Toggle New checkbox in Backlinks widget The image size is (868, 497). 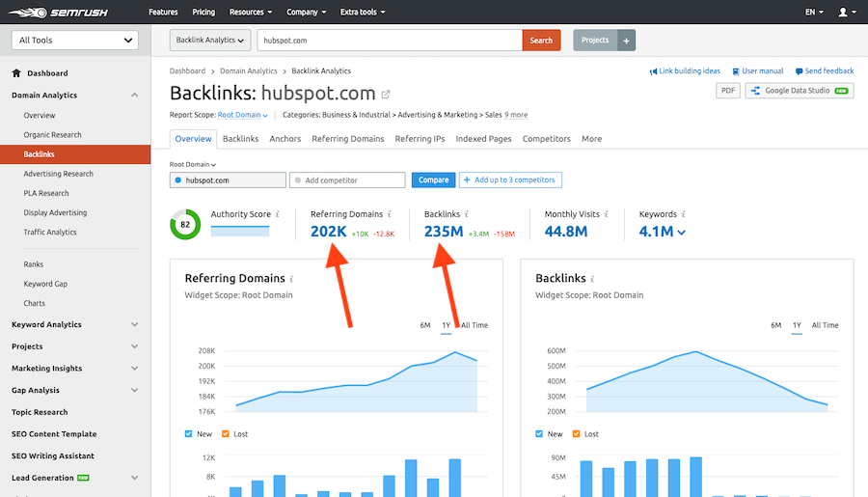(x=539, y=434)
